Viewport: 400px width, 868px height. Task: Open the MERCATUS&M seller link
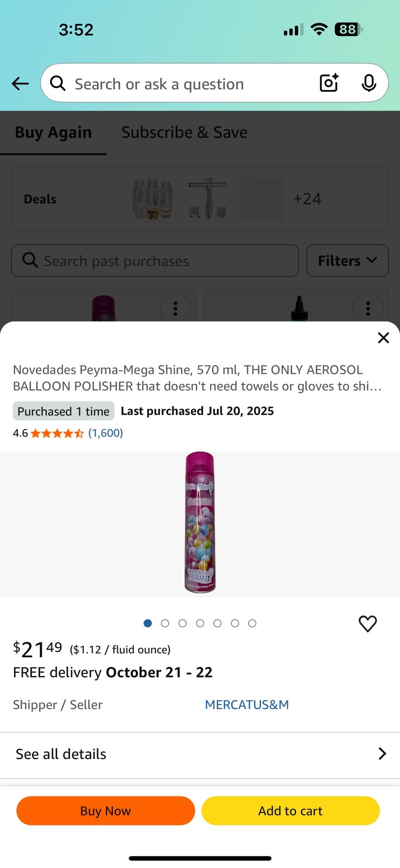247,704
